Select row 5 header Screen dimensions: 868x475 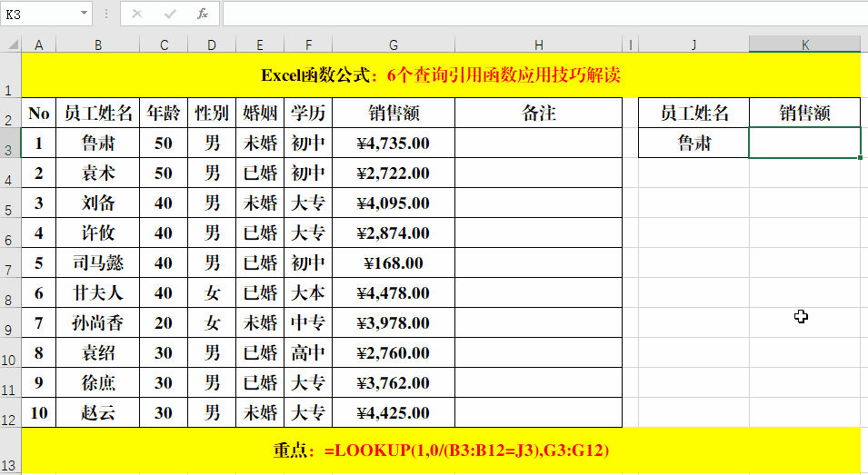click(11, 203)
